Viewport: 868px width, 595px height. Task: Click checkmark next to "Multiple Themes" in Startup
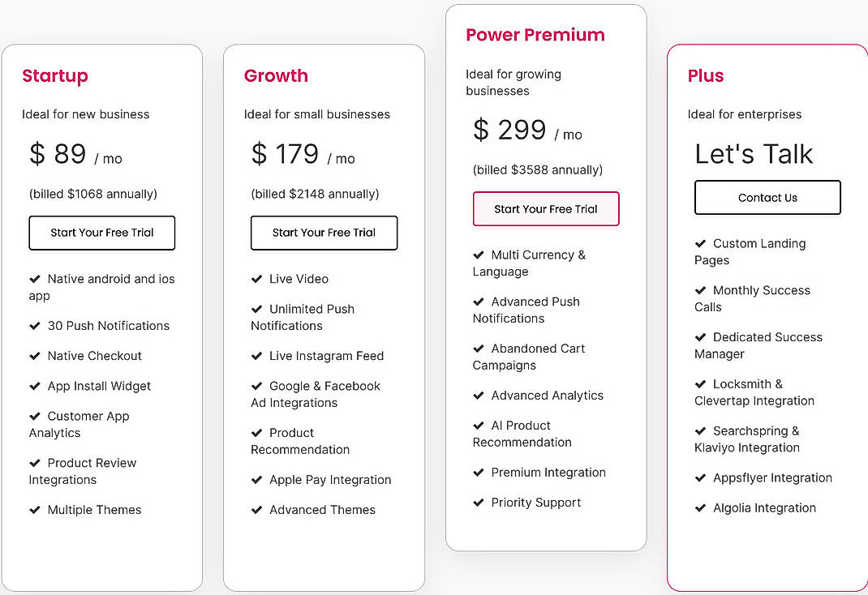[x=34, y=509]
